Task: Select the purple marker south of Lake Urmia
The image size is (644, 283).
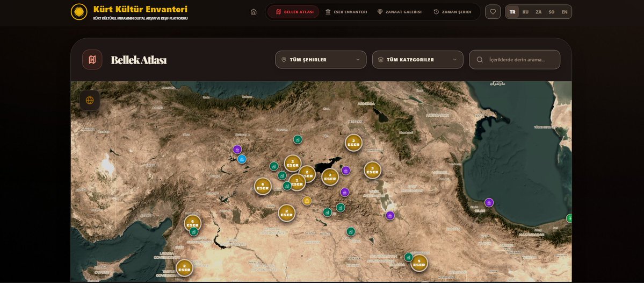Action: click(x=390, y=215)
